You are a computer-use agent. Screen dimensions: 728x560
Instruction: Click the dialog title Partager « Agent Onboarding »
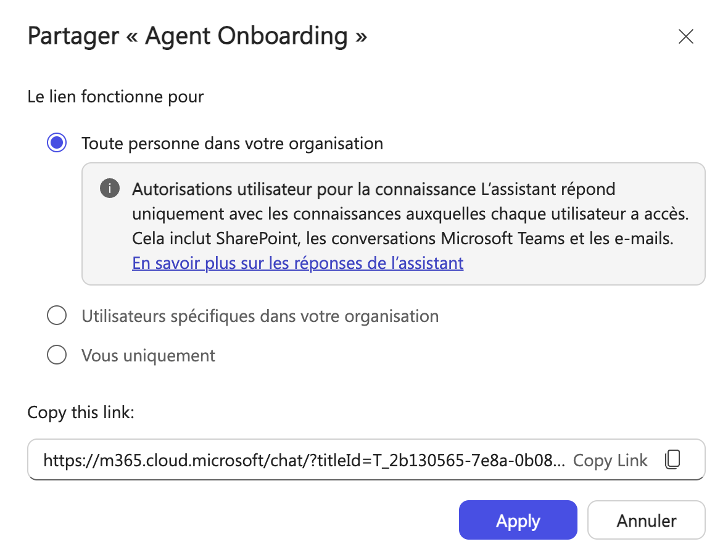(196, 36)
